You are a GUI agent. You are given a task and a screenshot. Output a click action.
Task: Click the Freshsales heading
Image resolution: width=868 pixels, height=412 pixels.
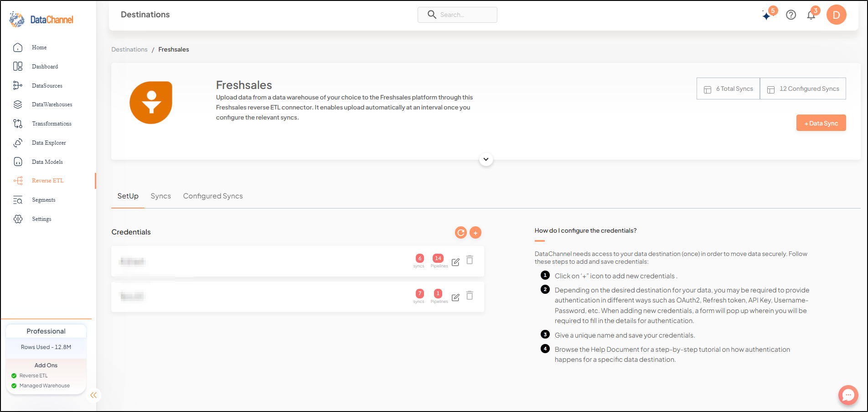244,85
